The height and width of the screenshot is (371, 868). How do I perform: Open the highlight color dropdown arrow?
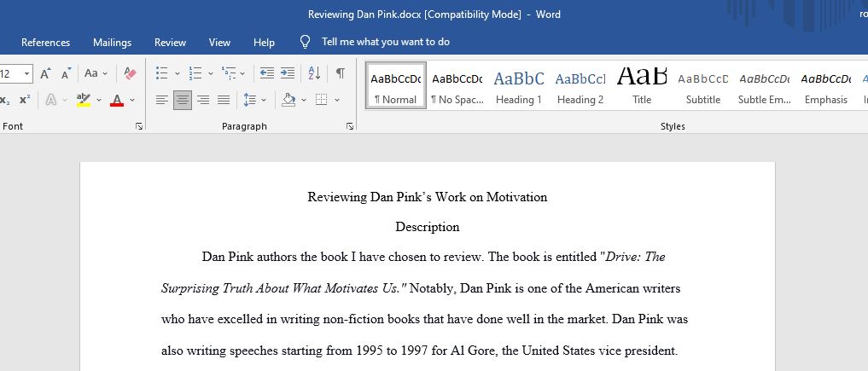[99, 100]
